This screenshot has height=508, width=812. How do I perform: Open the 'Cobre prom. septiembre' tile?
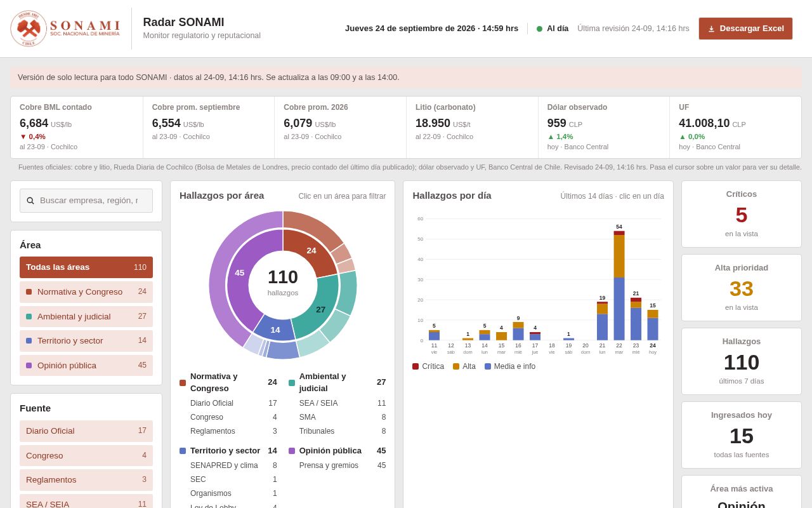click(209, 127)
